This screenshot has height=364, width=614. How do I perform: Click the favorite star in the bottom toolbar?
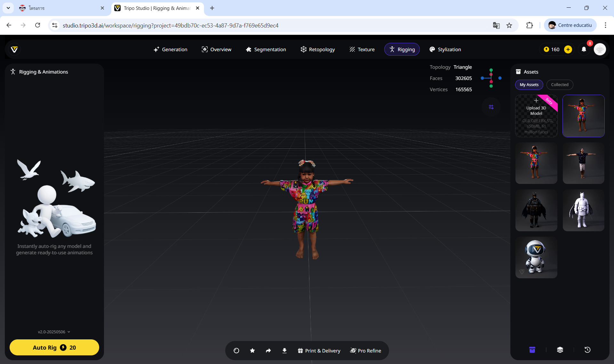click(252, 351)
